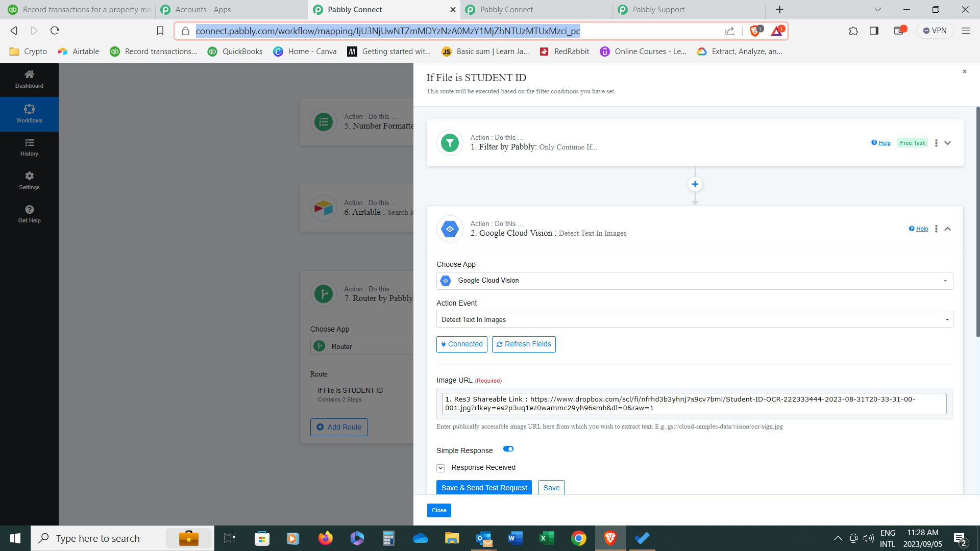
Task: Open the Dashboard sidebar item
Action: point(29,80)
